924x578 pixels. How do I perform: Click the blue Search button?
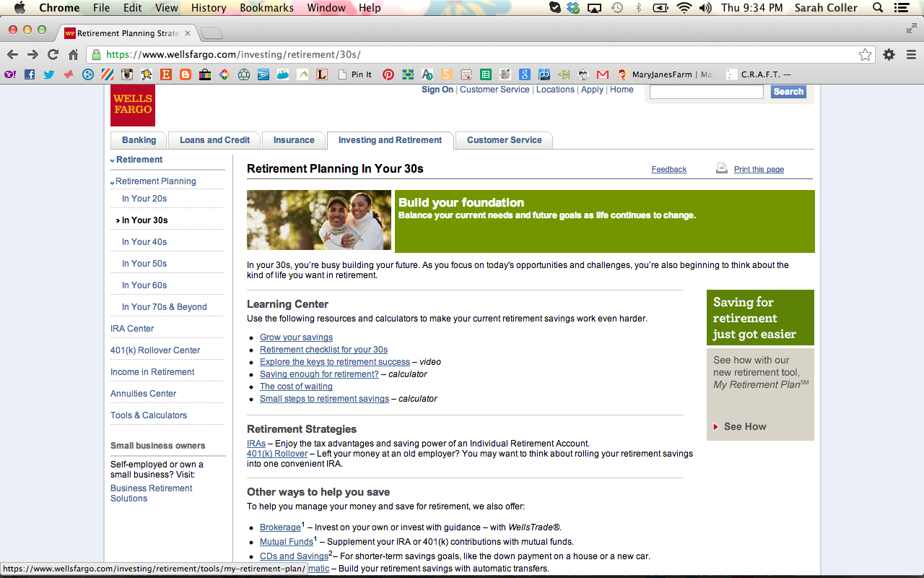[x=788, y=92]
